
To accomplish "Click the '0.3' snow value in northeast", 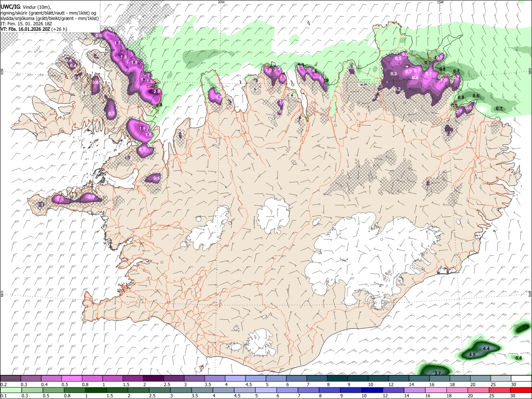I will [394, 74].
